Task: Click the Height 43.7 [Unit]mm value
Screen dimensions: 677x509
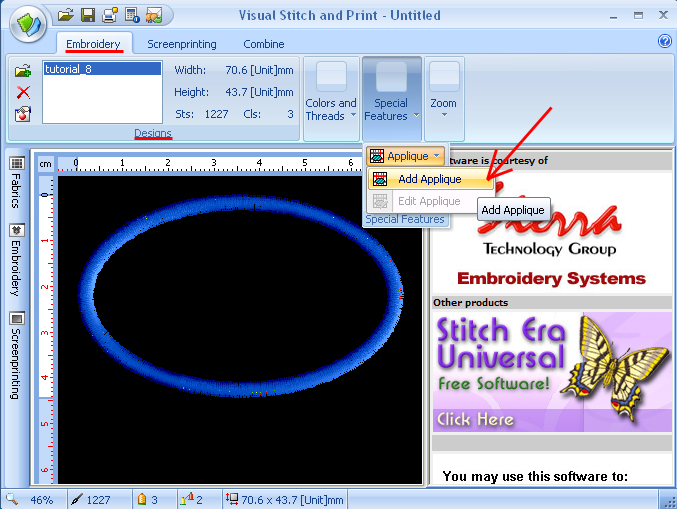Action: click(x=259, y=92)
